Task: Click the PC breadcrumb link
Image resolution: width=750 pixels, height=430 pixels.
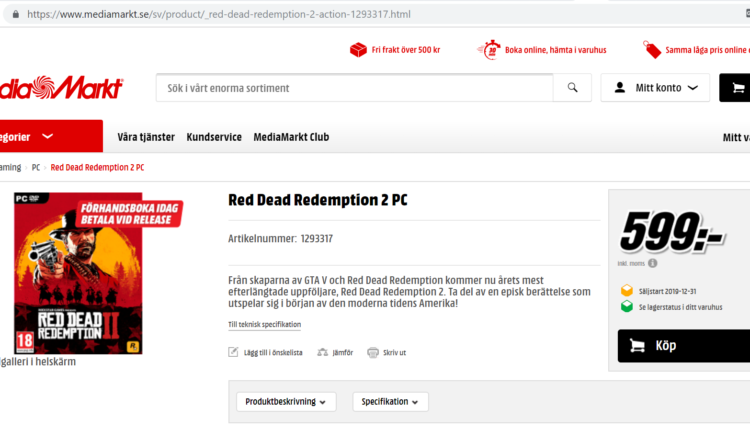Action: [36, 167]
